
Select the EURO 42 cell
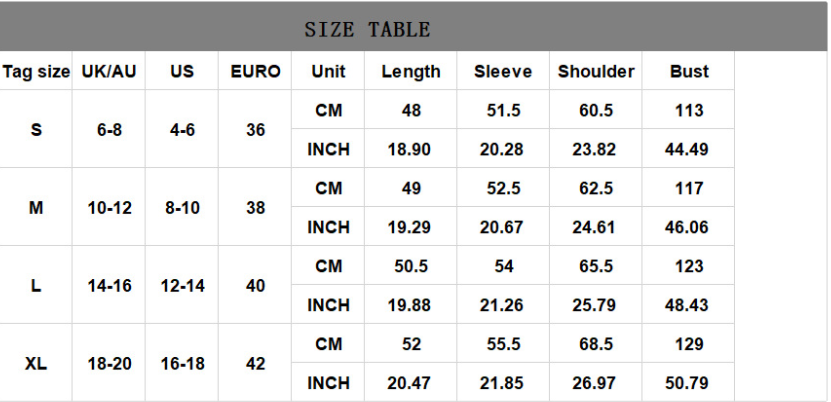255,364
